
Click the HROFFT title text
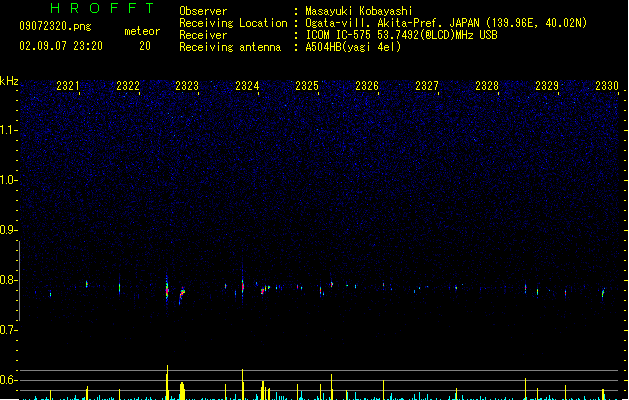[102, 8]
